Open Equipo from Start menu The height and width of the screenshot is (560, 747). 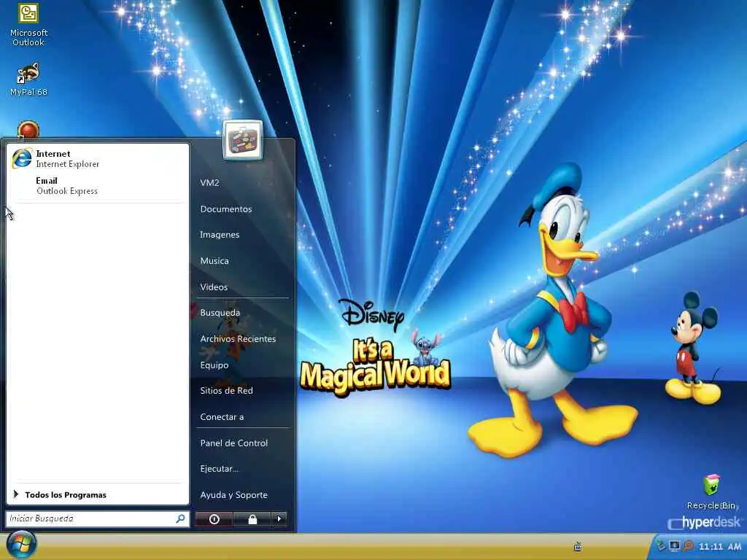[x=214, y=365]
